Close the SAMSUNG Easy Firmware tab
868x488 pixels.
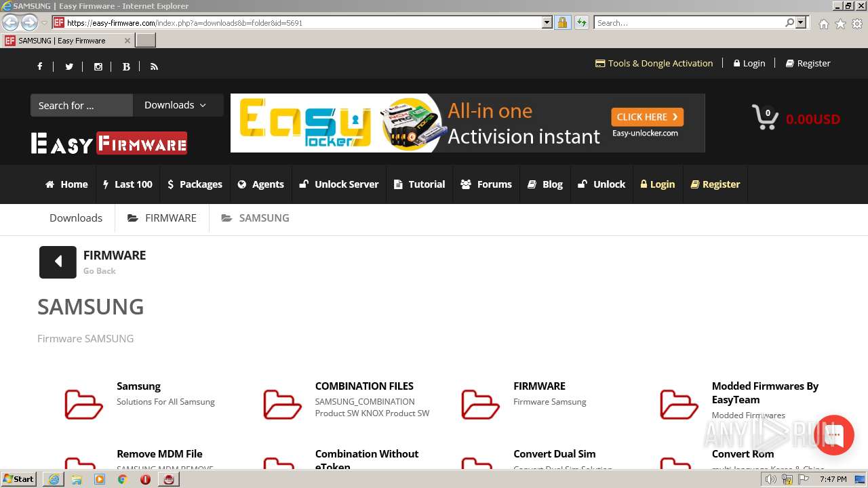(127, 41)
